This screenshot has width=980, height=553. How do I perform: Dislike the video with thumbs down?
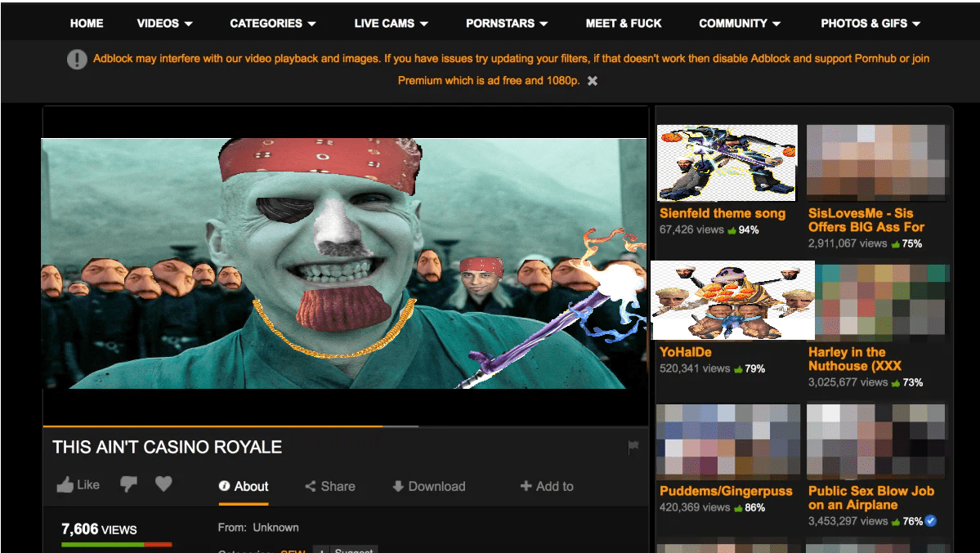point(128,484)
